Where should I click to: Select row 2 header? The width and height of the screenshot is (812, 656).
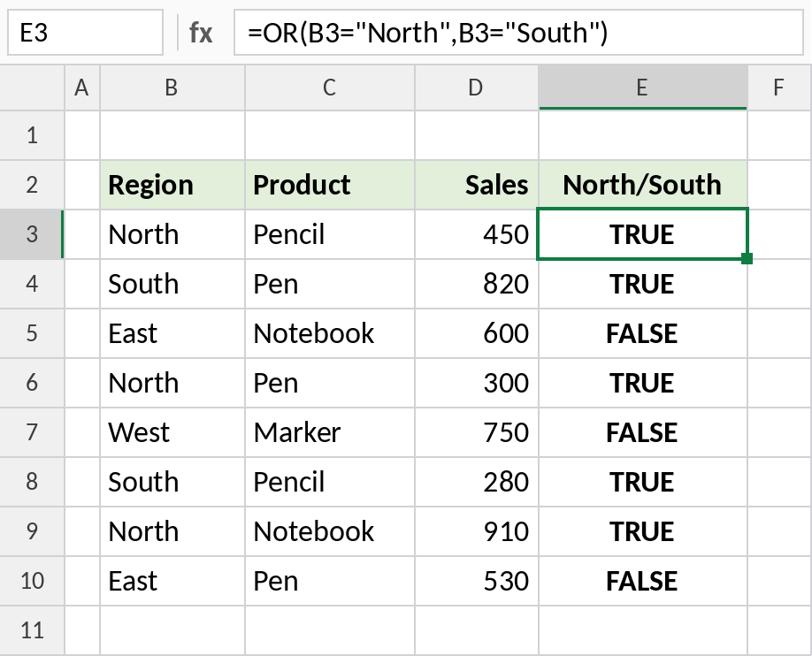tap(32, 185)
